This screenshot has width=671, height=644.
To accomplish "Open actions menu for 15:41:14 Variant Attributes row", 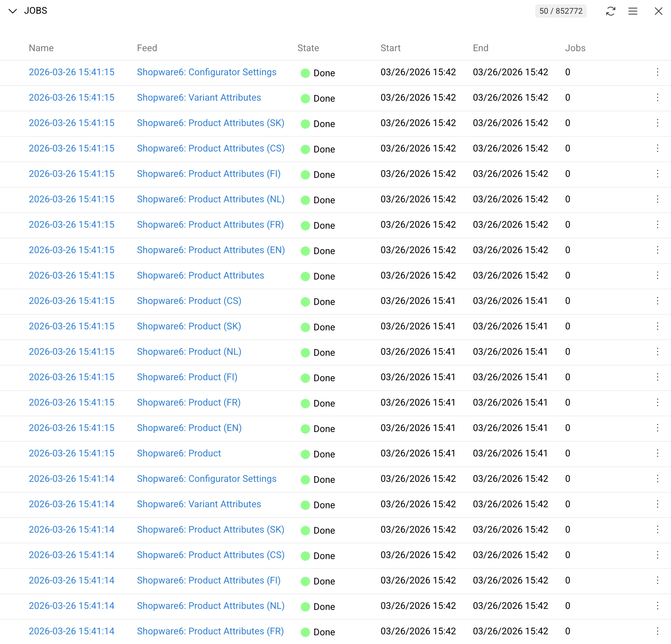I will pos(657,504).
